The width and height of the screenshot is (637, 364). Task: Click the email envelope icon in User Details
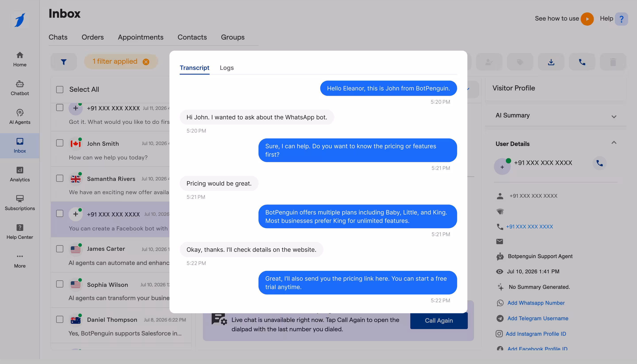pos(499,241)
